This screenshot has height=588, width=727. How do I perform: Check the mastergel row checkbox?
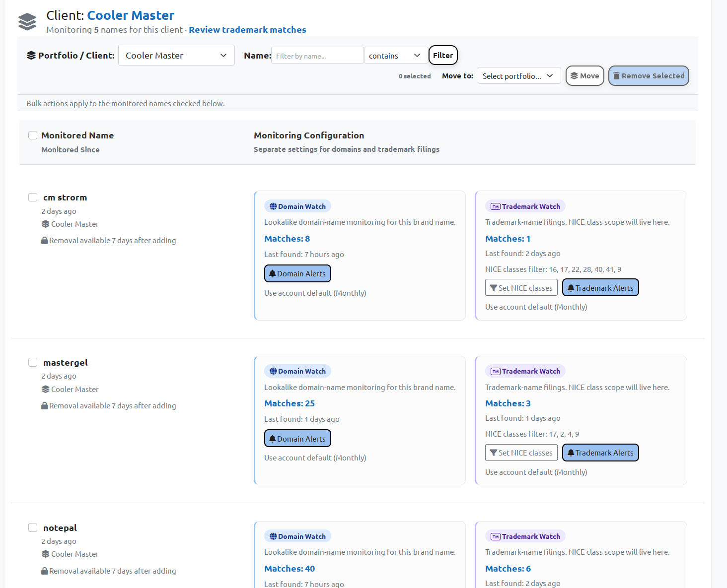tap(33, 362)
